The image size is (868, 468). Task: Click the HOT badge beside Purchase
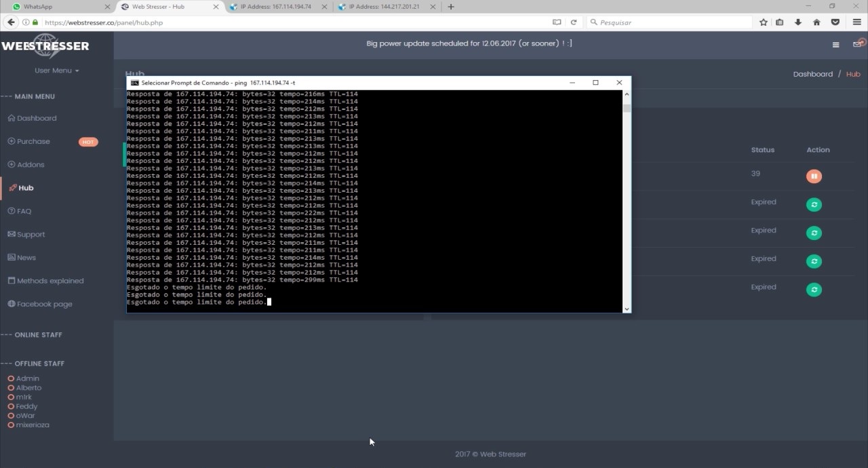(88, 142)
